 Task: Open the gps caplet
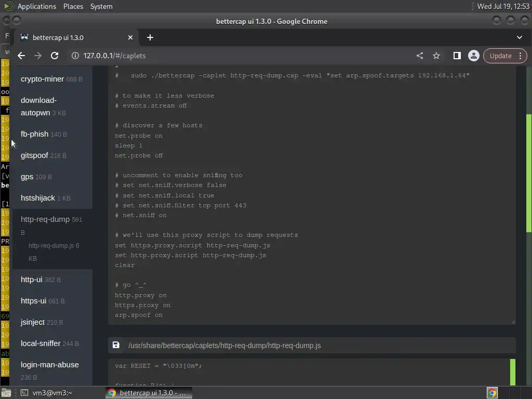pos(51,177)
